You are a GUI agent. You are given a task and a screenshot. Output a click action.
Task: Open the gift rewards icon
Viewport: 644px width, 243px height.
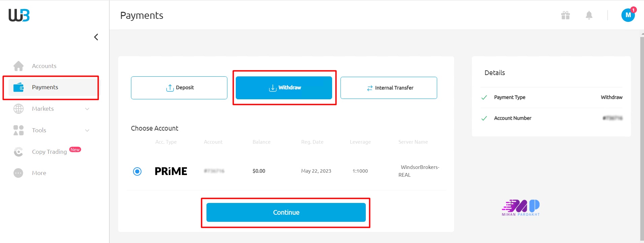(x=565, y=15)
